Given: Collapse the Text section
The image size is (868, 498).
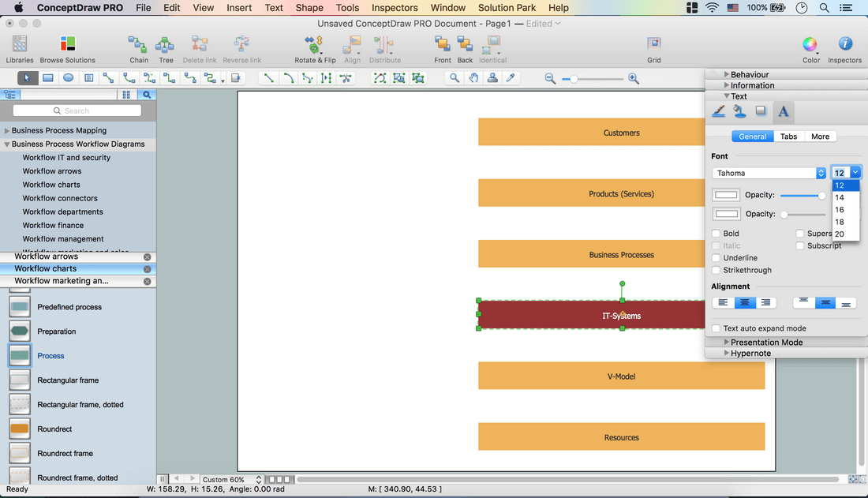Looking at the screenshot, I should 727,95.
